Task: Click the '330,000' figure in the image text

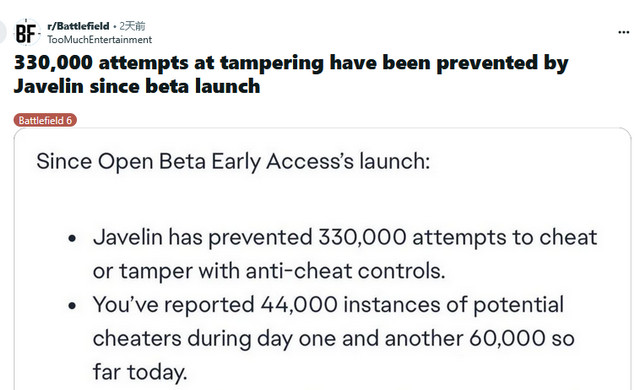Action: (x=362, y=237)
